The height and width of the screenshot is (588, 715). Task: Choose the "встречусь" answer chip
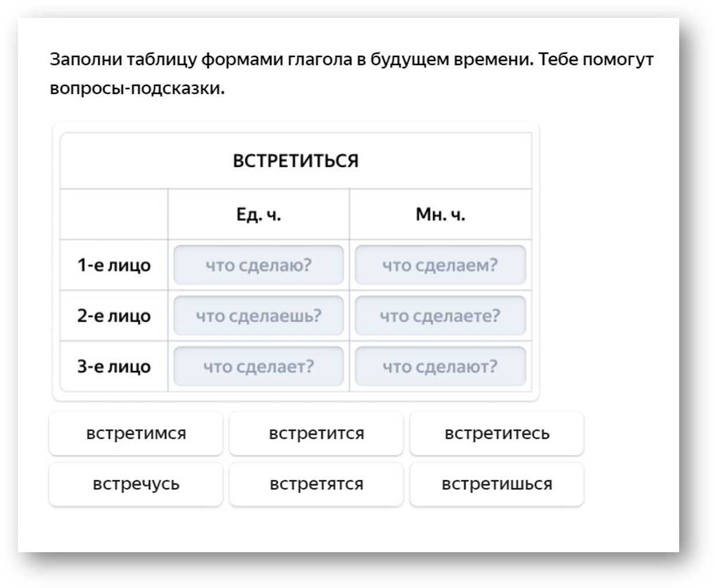click(x=136, y=484)
